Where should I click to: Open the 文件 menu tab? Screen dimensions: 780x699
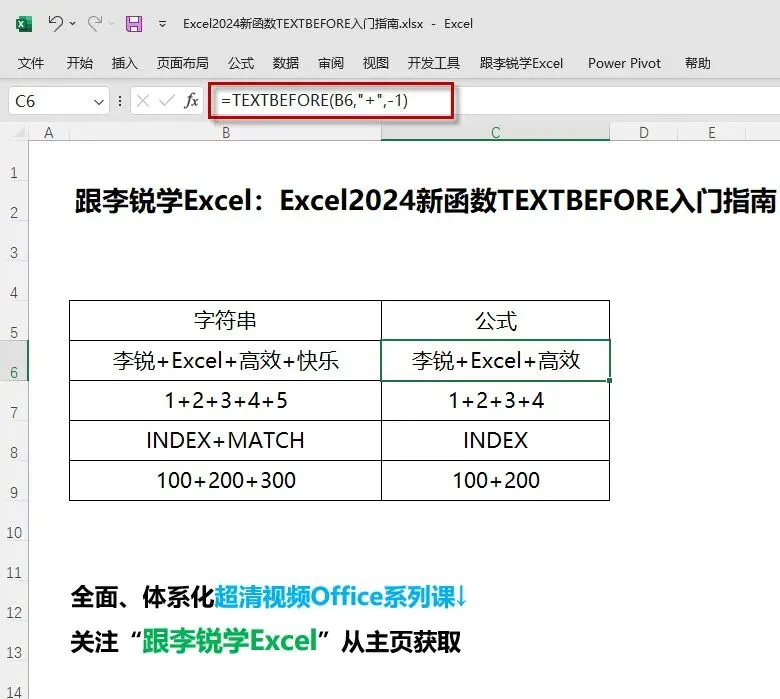(x=31, y=63)
